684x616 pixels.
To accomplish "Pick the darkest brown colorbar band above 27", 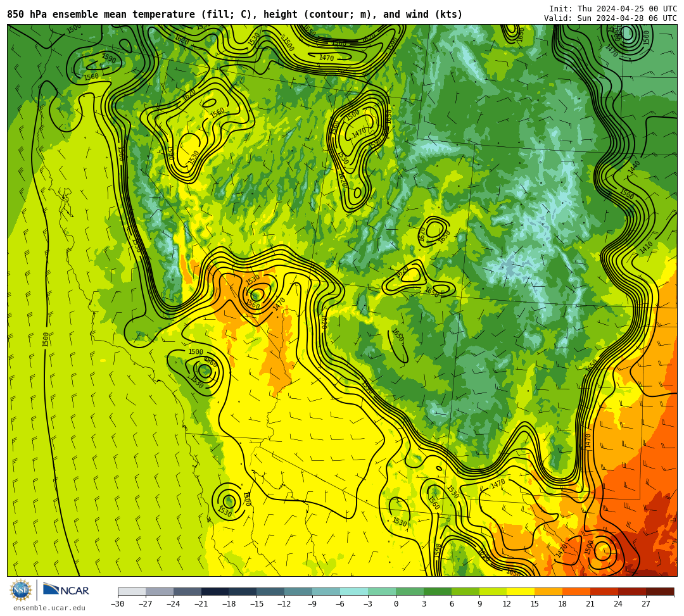I will pos(660,591).
